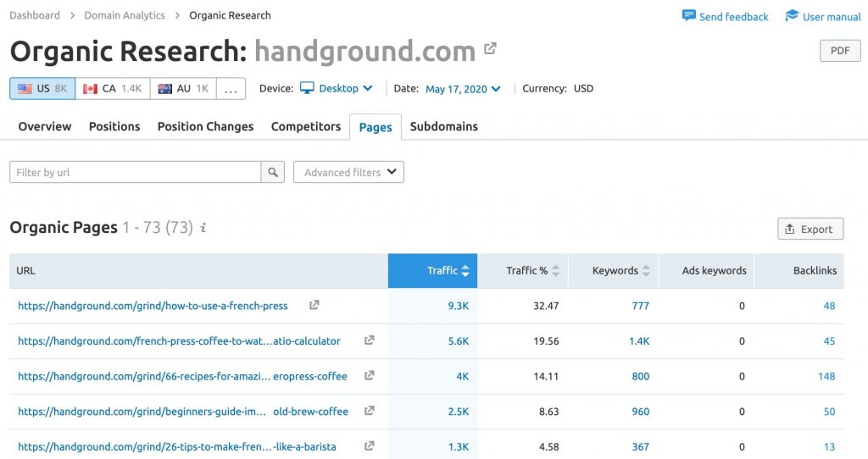Click backlinks value 13
The image size is (868, 459).
829,447
